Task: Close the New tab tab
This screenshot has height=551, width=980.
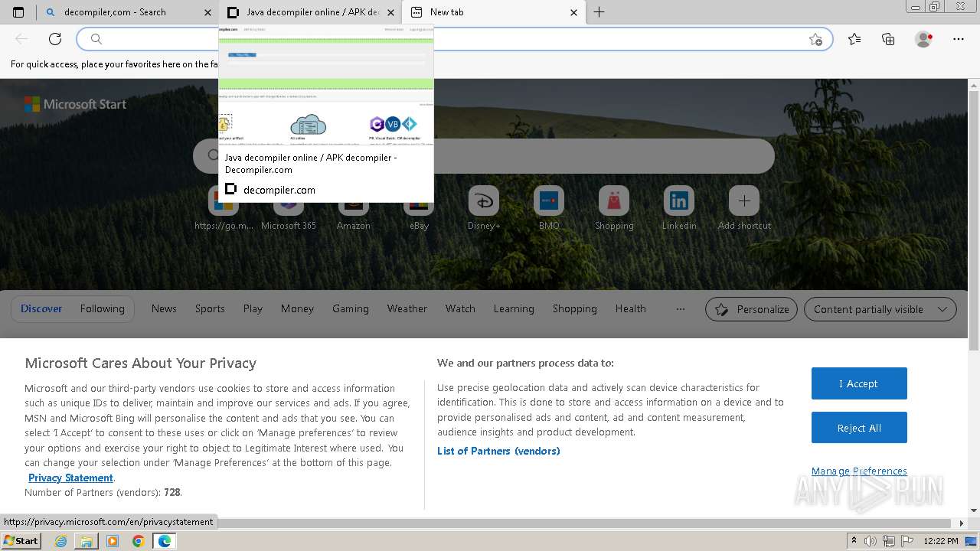Action: pyautogui.click(x=574, y=12)
